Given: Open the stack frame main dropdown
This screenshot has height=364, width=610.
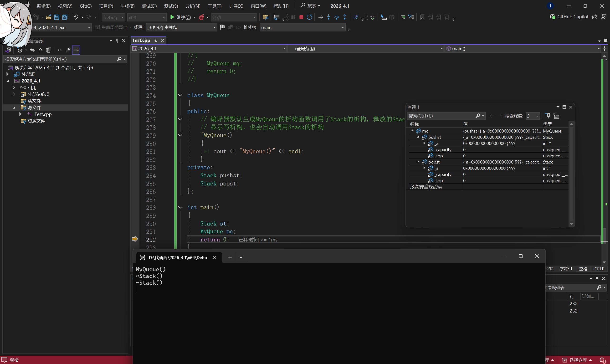Looking at the screenshot, I should (x=343, y=27).
